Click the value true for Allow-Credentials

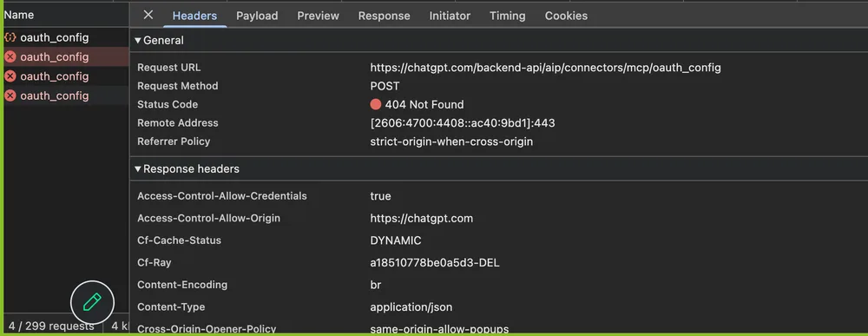point(380,196)
